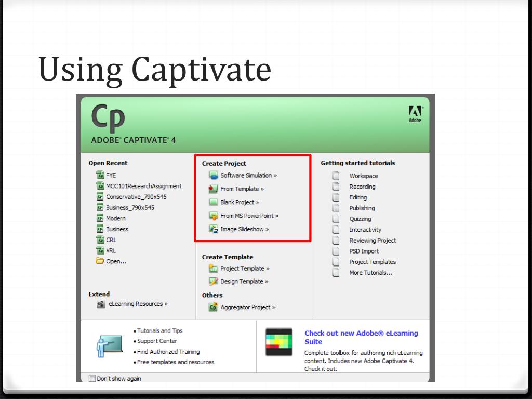The height and width of the screenshot is (399, 532).
Task: Open the Project Templates tutorial
Action: 373,262
